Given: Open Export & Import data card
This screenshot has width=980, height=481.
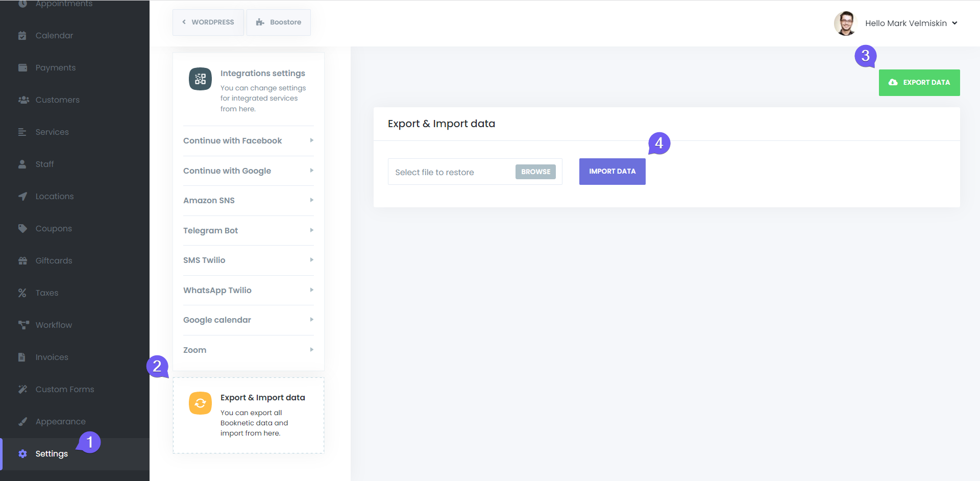Looking at the screenshot, I should pos(249,415).
